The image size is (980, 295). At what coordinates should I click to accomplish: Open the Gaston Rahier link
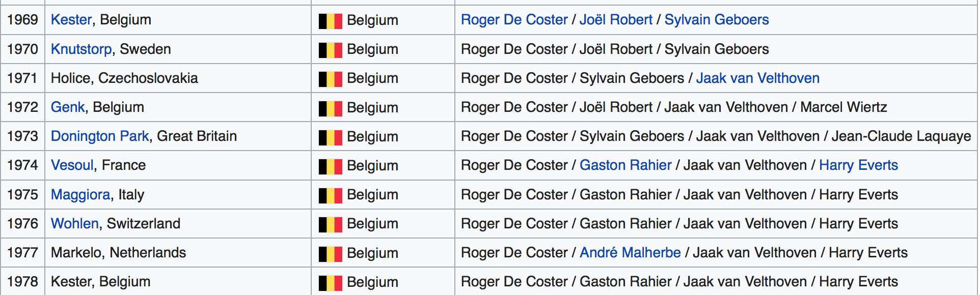pos(626,165)
